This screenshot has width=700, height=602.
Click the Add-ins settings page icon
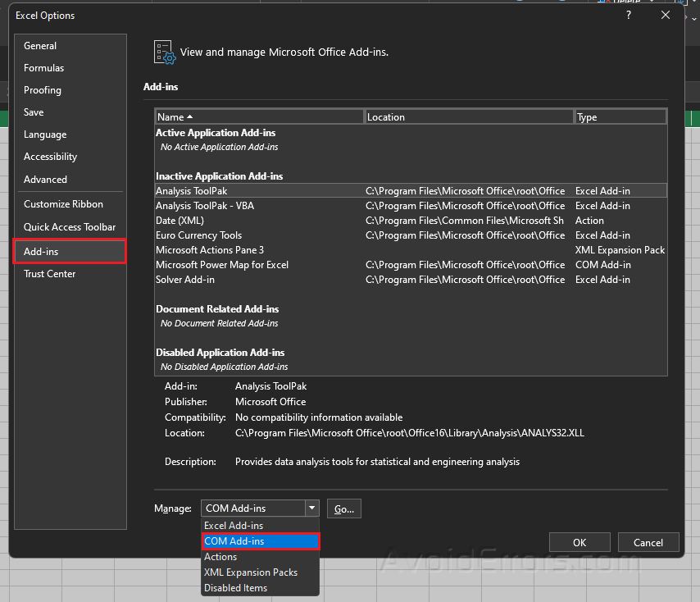[x=165, y=52]
